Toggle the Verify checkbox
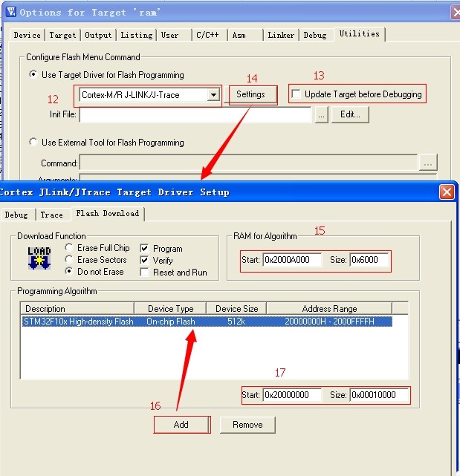Viewport: 460px width, 476px height. click(x=144, y=261)
